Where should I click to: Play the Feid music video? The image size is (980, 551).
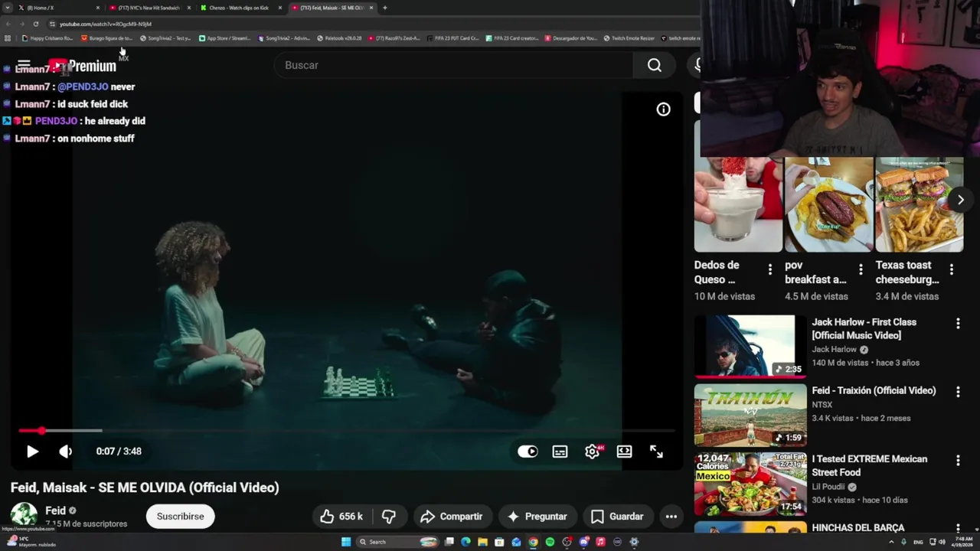[32, 452]
